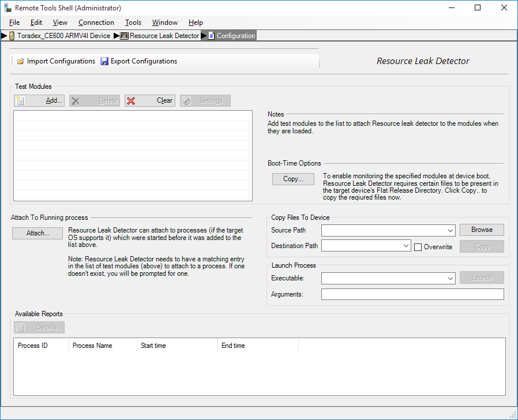Click the window resize grip corner

(x=514, y=416)
